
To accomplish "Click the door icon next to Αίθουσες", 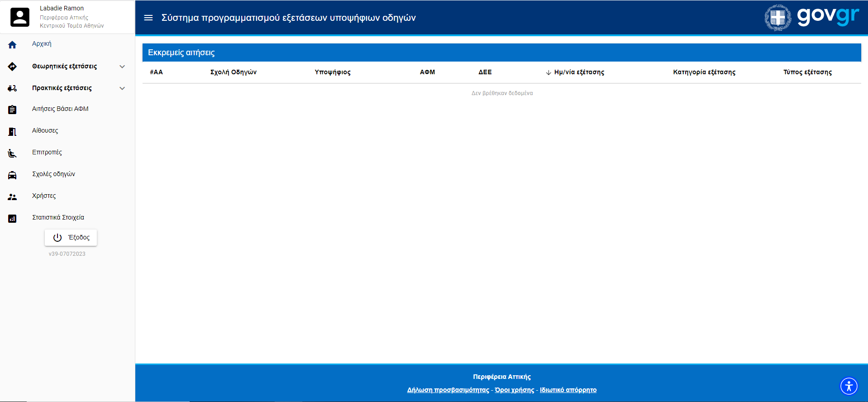I will click(x=12, y=131).
